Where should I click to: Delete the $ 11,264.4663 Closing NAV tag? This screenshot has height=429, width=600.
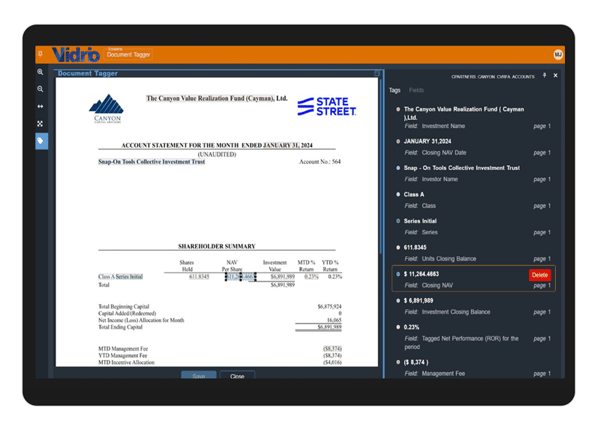click(x=540, y=275)
